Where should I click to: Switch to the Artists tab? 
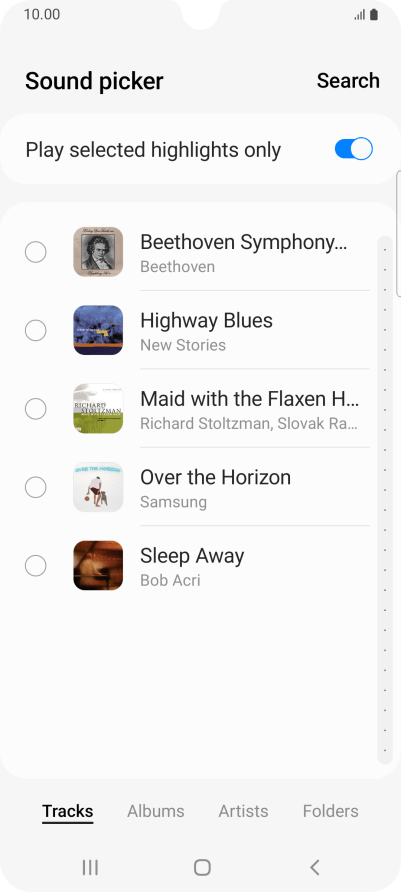[243, 811]
